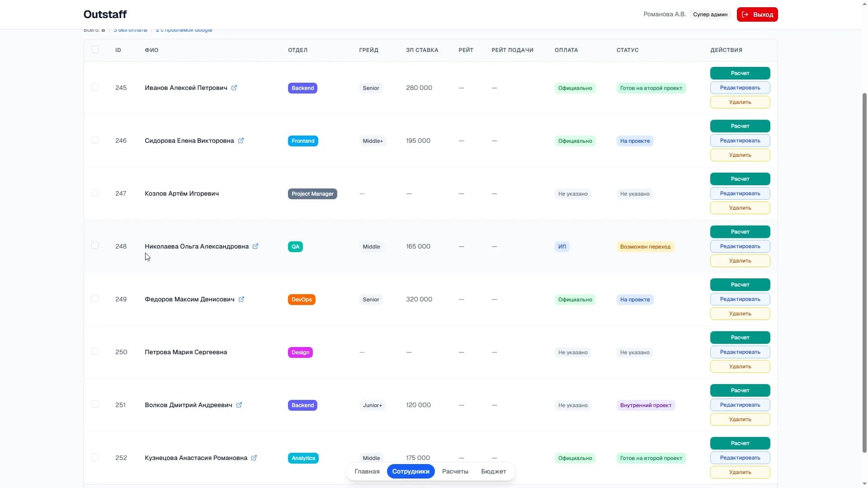Tick the checkbox for employee ID 246
Screen dimensions: 868x488
(95, 140)
